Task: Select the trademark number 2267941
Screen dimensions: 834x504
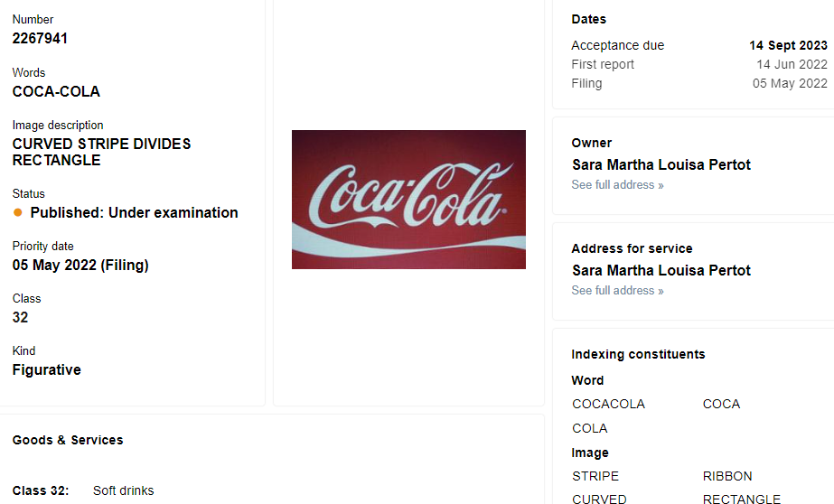Action: click(40, 38)
